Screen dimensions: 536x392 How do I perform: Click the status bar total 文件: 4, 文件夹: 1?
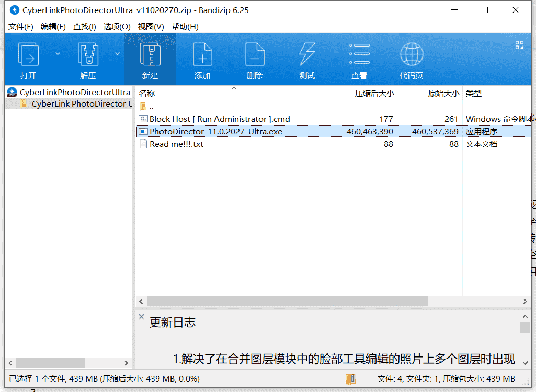tap(408, 378)
